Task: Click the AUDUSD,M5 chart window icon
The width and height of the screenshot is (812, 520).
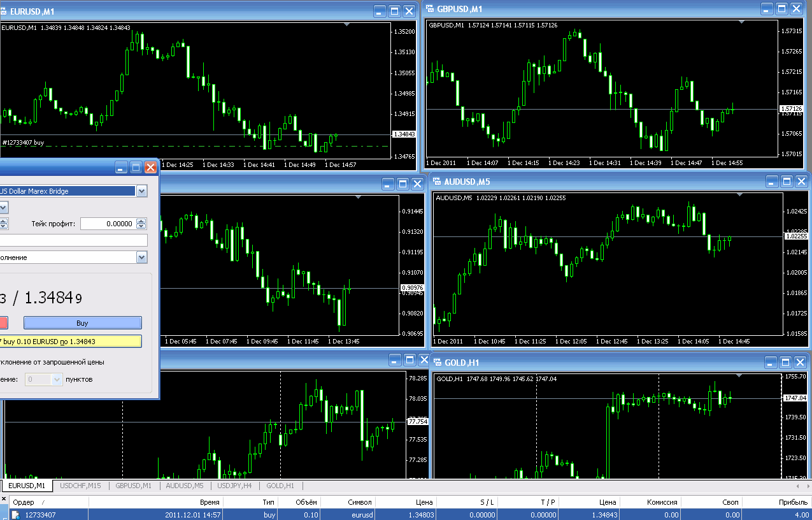Action: pos(438,182)
